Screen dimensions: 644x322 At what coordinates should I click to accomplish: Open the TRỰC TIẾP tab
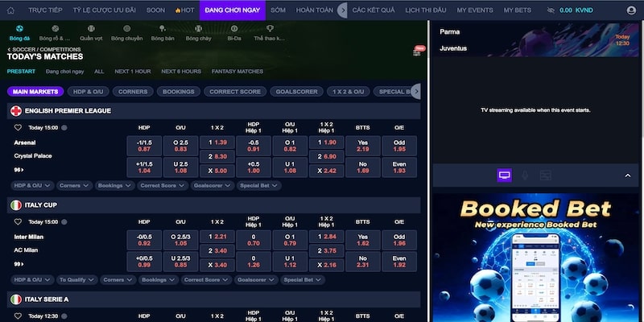47,10
